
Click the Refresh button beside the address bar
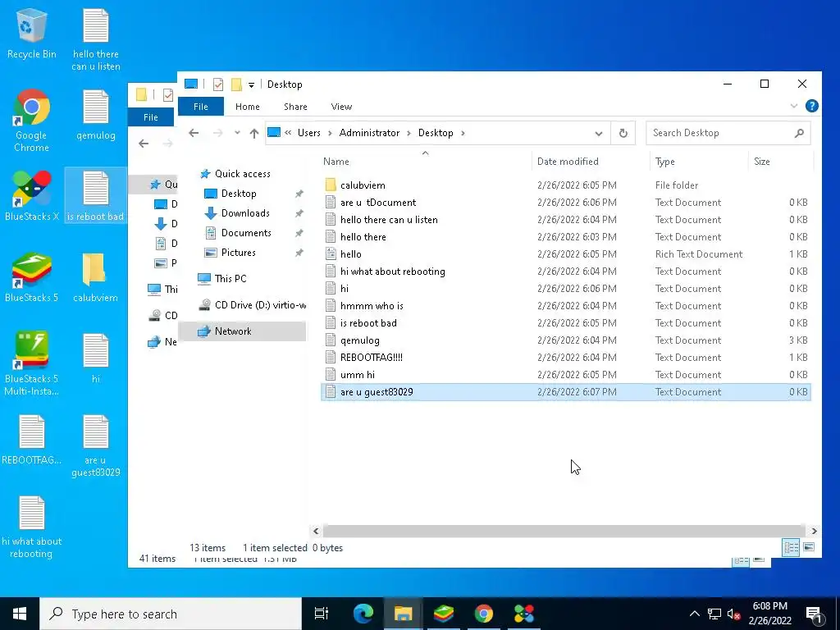coord(623,133)
